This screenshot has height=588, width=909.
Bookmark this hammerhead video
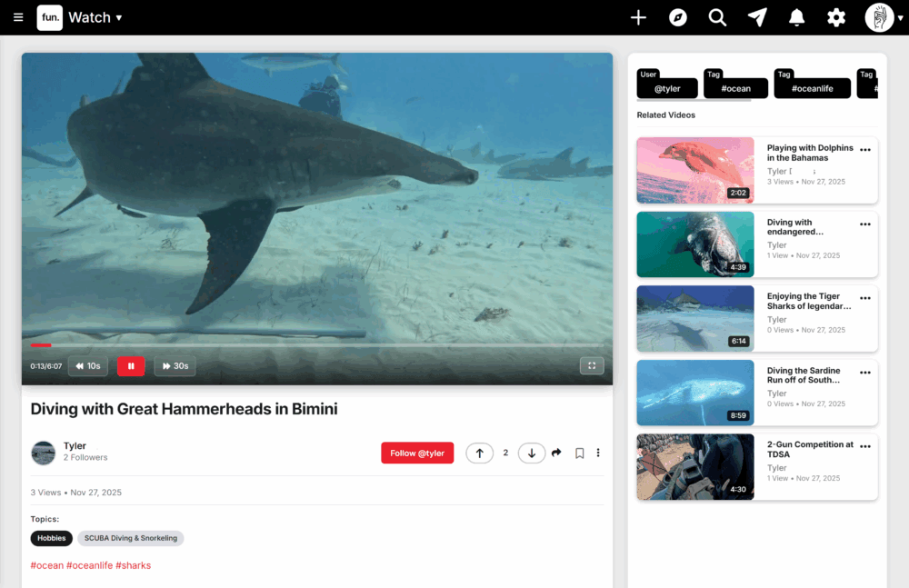click(x=579, y=453)
